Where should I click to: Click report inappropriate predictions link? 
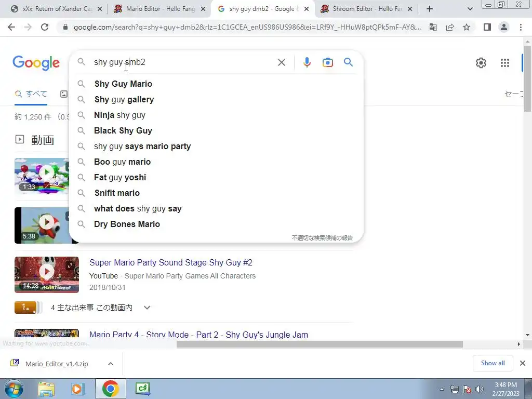click(322, 238)
